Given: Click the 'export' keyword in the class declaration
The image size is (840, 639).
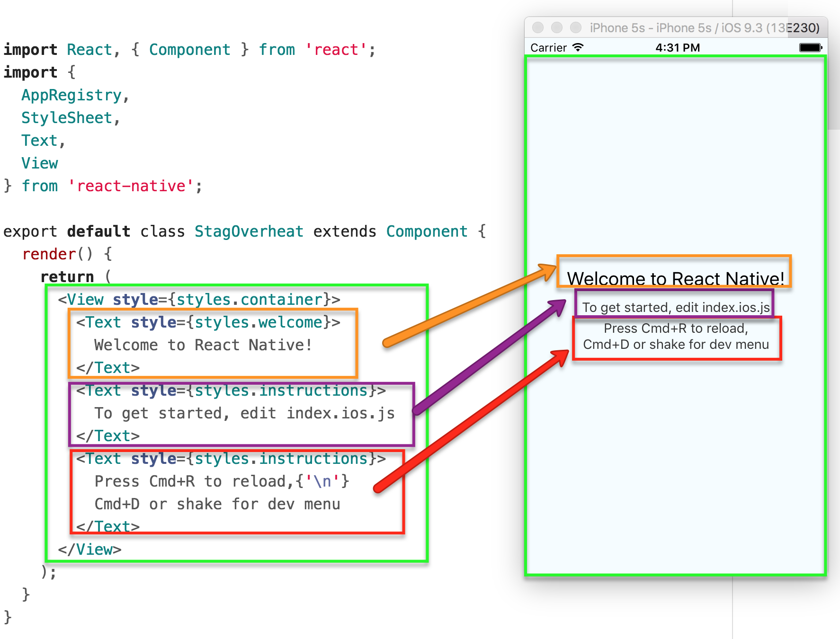Looking at the screenshot, I should (30, 231).
